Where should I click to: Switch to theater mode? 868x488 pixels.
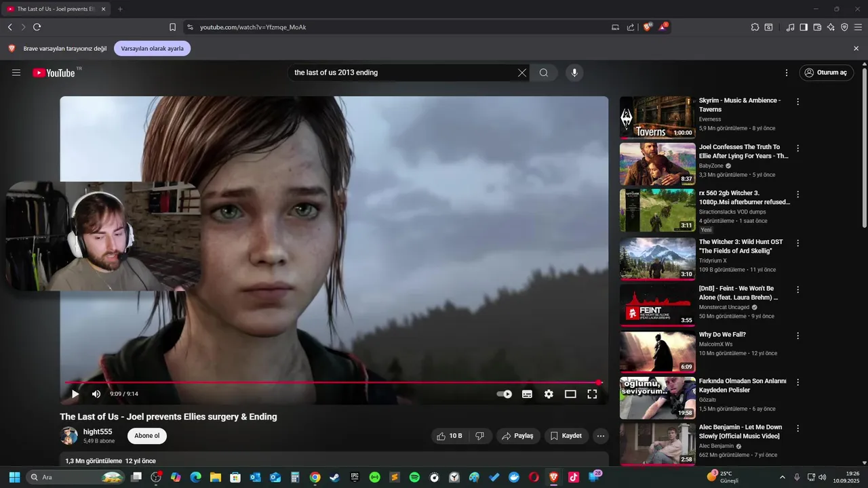(x=570, y=394)
